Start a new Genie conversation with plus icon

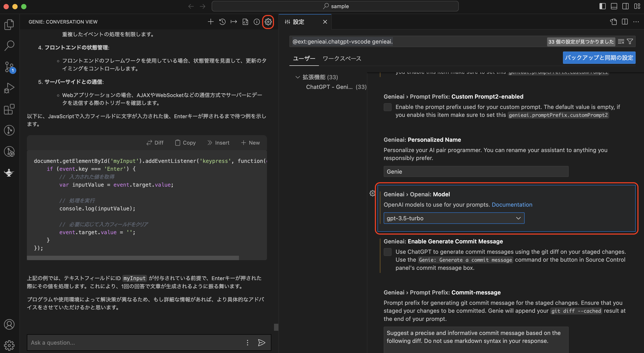[x=211, y=22]
